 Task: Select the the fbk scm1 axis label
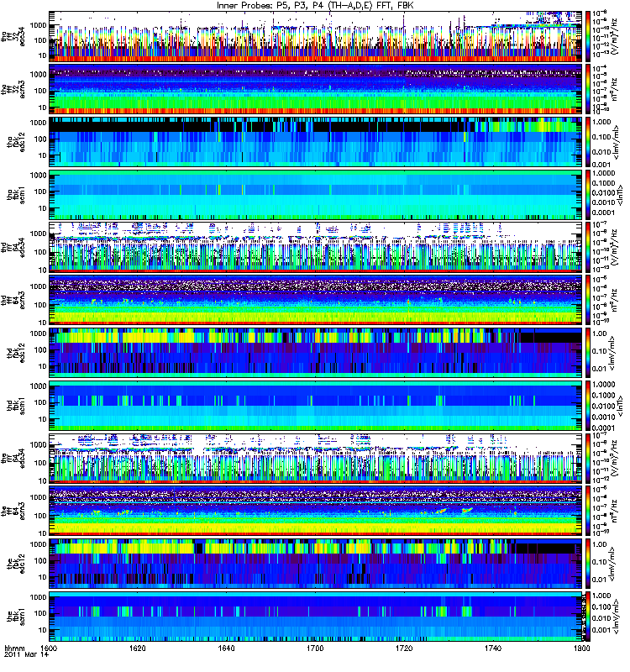coord(16,617)
